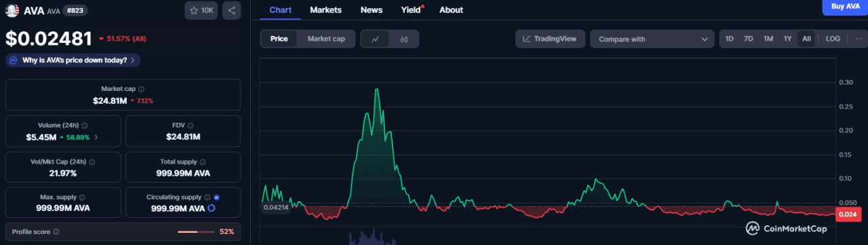Click the Profile score bar
The image size is (868, 245).
pyautogui.click(x=197, y=232)
